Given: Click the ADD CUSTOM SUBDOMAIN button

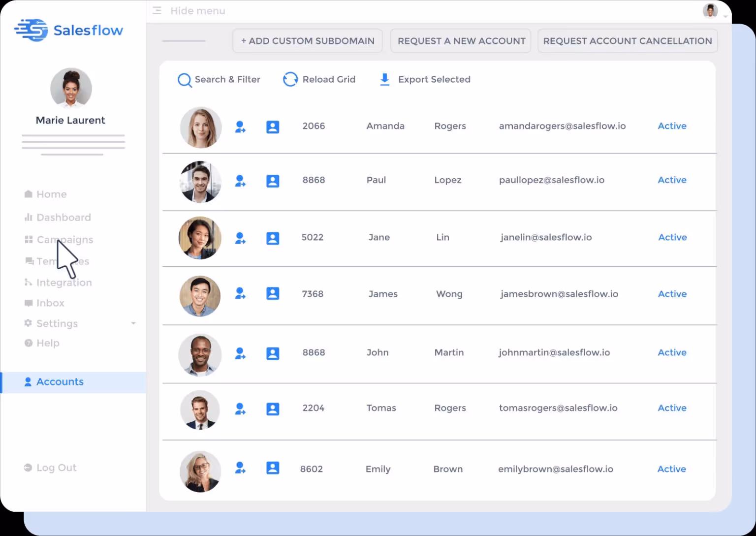Looking at the screenshot, I should [307, 41].
